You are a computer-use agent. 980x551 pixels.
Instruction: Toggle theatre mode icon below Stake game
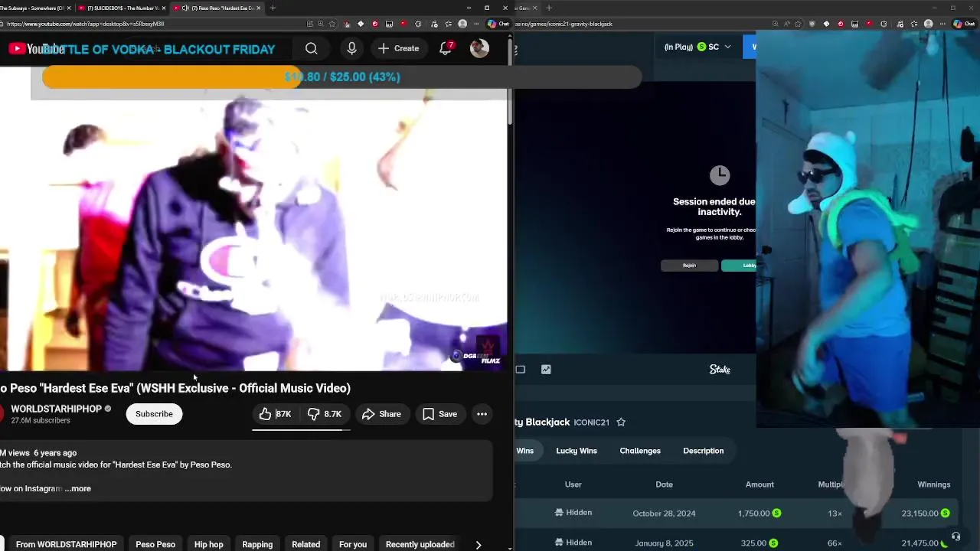(x=521, y=370)
